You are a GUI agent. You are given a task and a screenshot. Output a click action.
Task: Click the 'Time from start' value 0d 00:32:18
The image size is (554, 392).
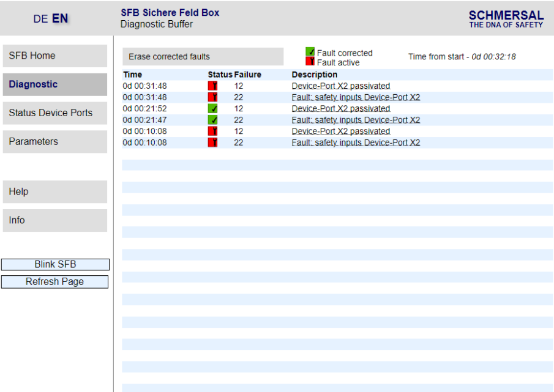(x=493, y=56)
